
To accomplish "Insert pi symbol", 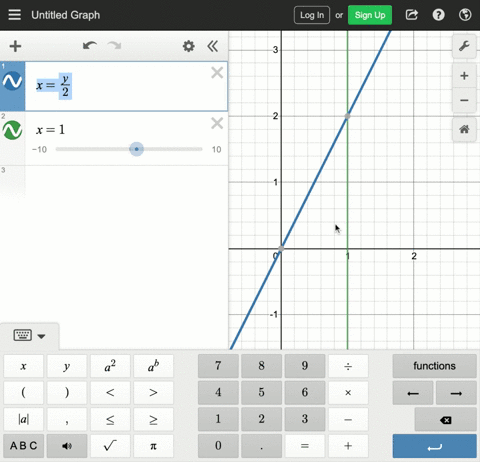I will tap(153, 446).
